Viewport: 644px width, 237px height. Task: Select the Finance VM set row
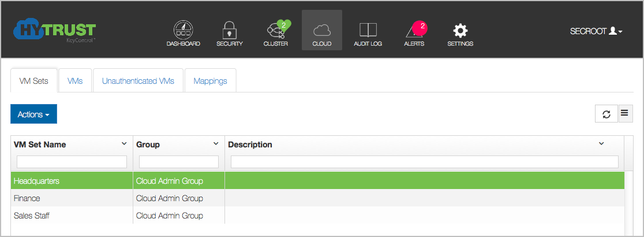(317, 198)
